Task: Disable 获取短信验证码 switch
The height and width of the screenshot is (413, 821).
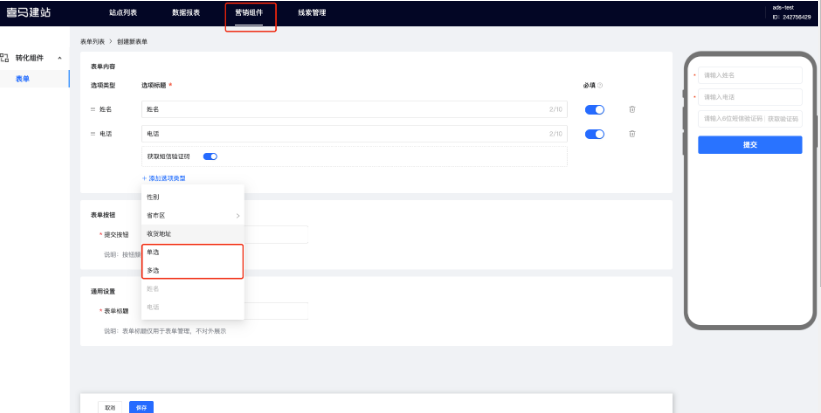Action: (x=210, y=157)
